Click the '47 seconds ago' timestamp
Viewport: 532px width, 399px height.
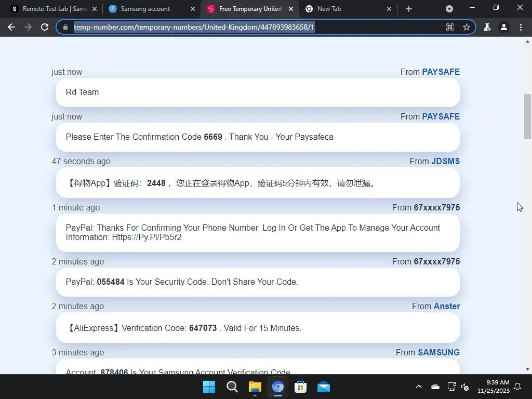[81, 161]
